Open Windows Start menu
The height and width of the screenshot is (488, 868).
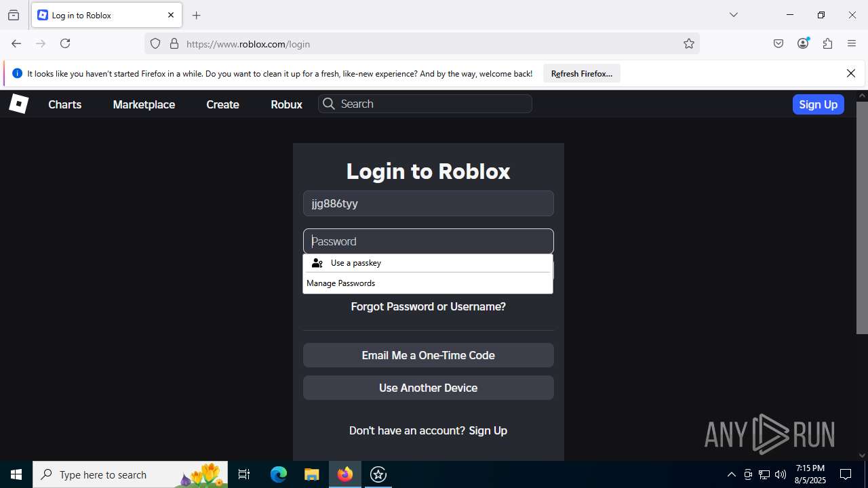coord(16,474)
